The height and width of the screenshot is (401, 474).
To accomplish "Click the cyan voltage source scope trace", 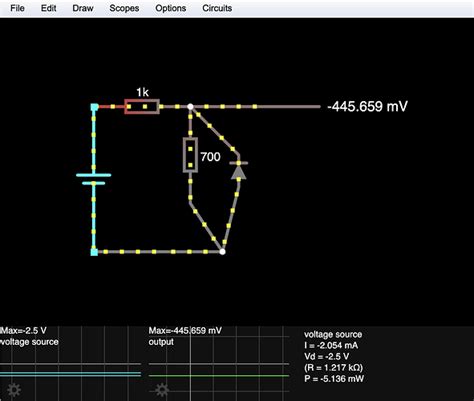I will (70, 374).
